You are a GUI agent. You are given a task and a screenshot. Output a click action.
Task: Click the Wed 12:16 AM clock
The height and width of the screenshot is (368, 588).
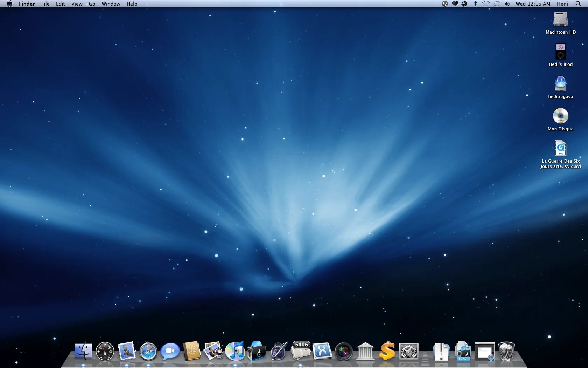tap(533, 4)
